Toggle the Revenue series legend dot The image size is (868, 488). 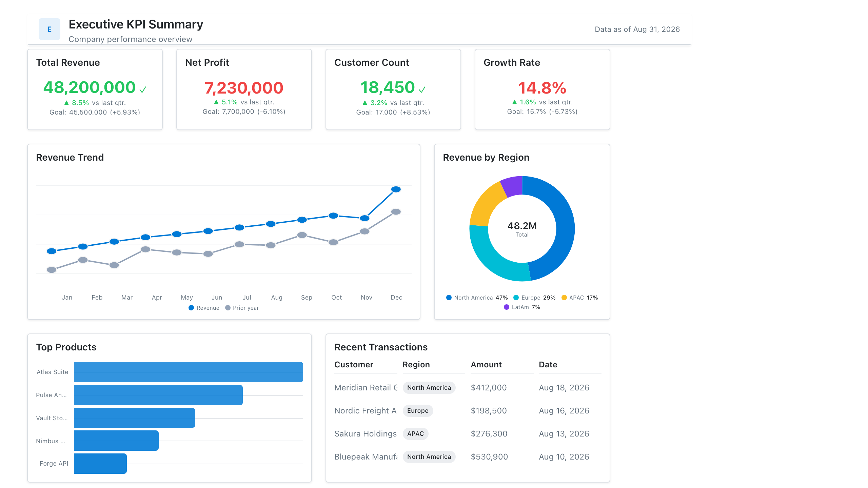191,308
